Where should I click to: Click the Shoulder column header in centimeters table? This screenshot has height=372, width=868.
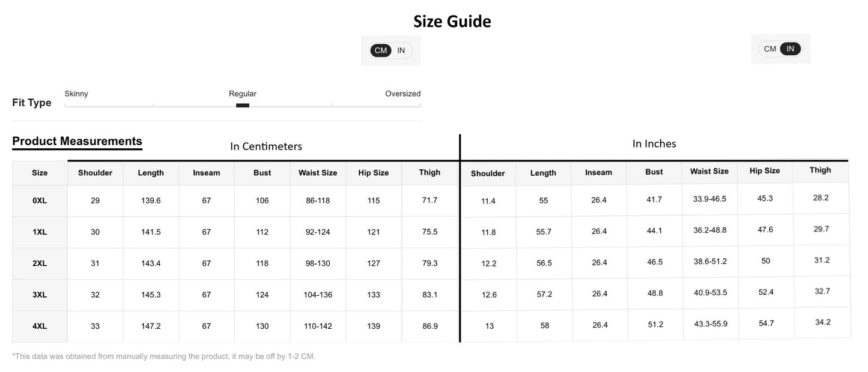pos(95,172)
